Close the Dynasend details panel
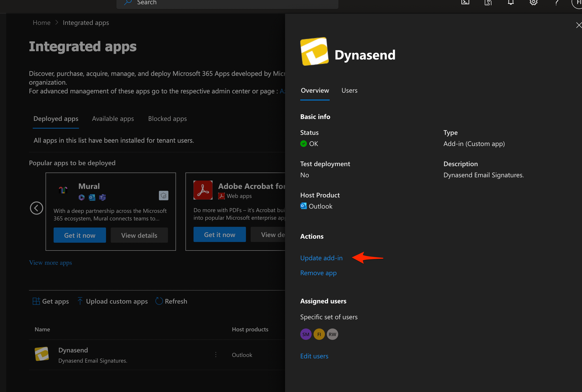 (x=578, y=25)
